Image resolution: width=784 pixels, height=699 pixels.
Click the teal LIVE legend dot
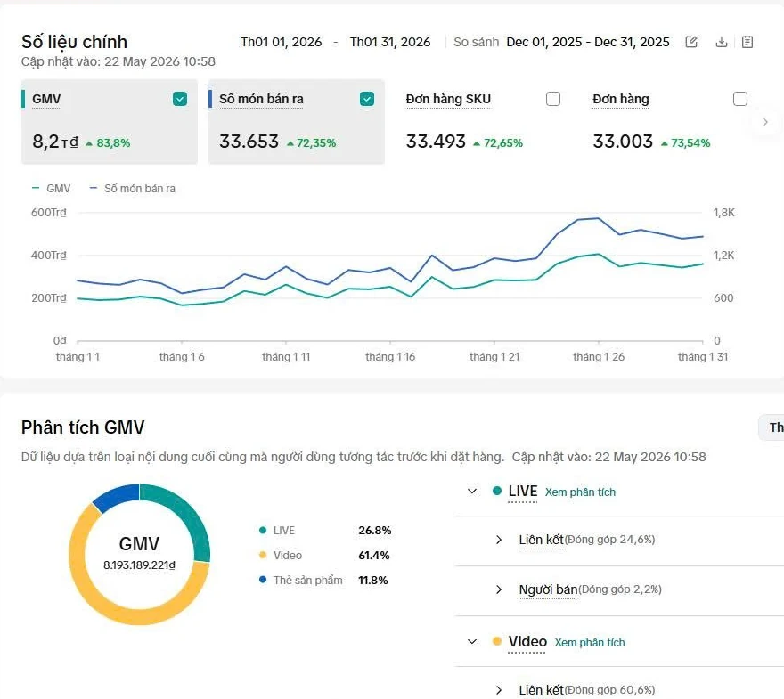(263, 530)
